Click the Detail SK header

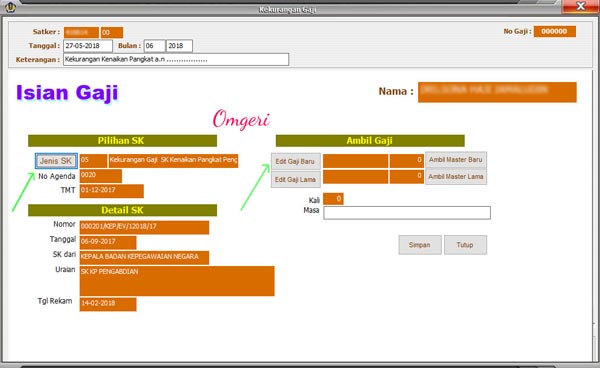click(x=122, y=210)
